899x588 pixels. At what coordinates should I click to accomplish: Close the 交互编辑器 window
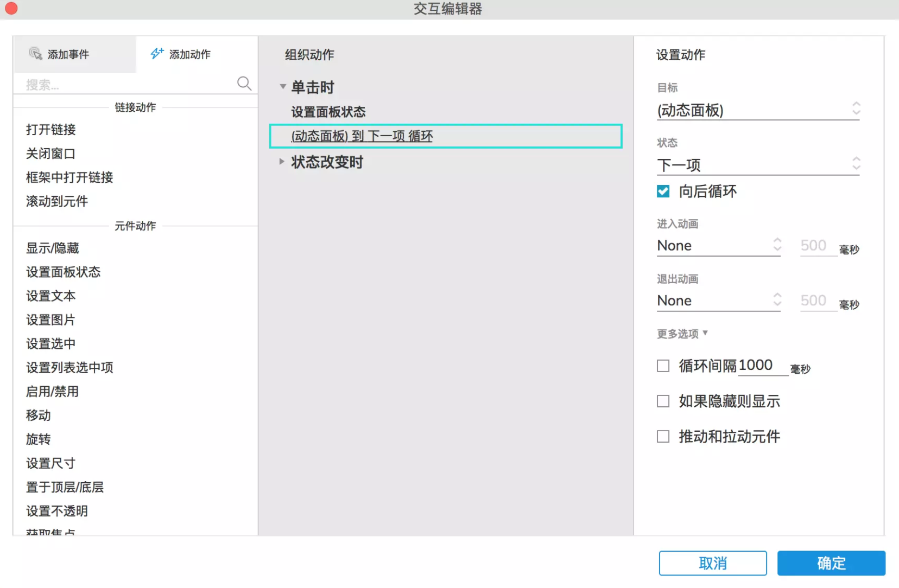pos(11,8)
